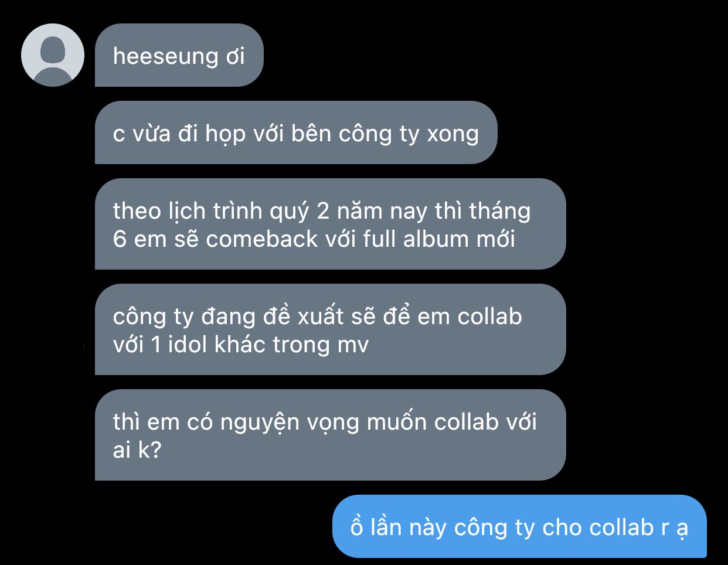Click the 'c vừa đi họp với bên công ty xong' message

(296, 132)
